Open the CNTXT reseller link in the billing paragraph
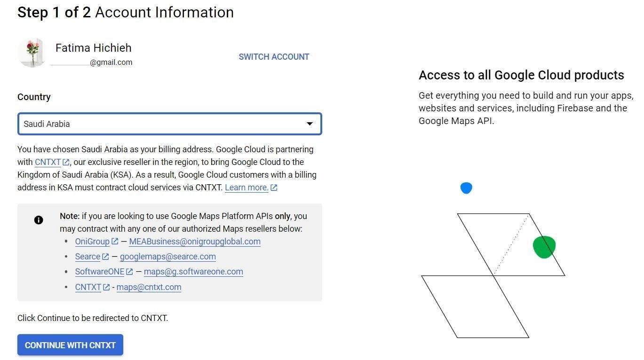Viewport: 644px width, 360px height. point(48,162)
